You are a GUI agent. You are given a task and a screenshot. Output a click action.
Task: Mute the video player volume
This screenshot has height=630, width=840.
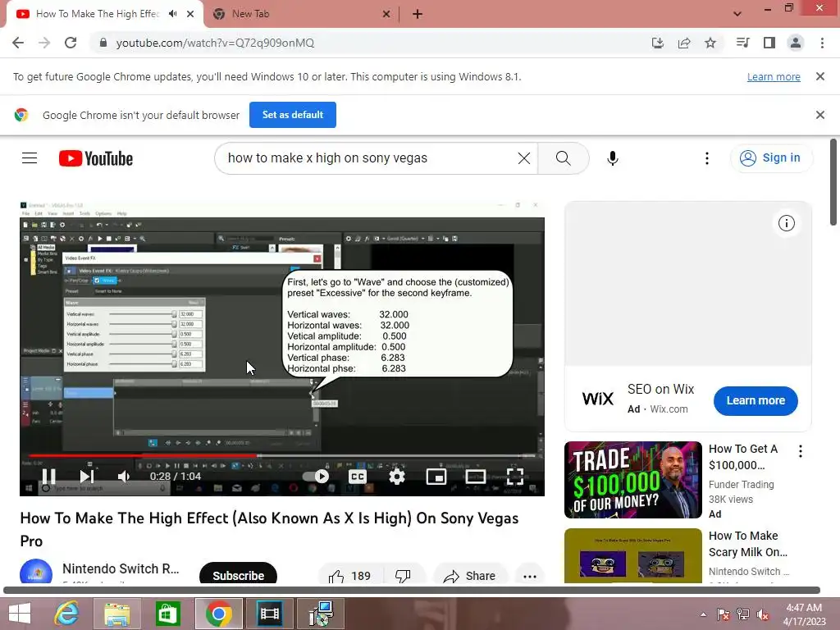pyautogui.click(x=124, y=477)
